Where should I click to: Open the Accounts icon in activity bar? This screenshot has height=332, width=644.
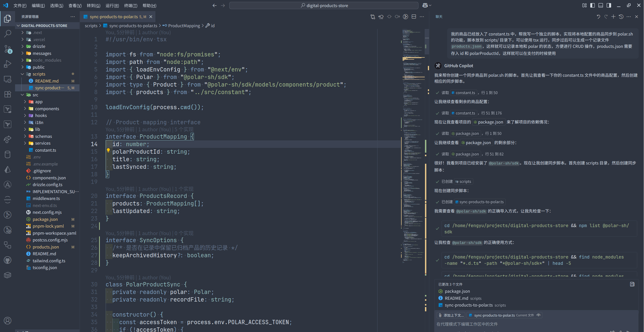(8, 321)
